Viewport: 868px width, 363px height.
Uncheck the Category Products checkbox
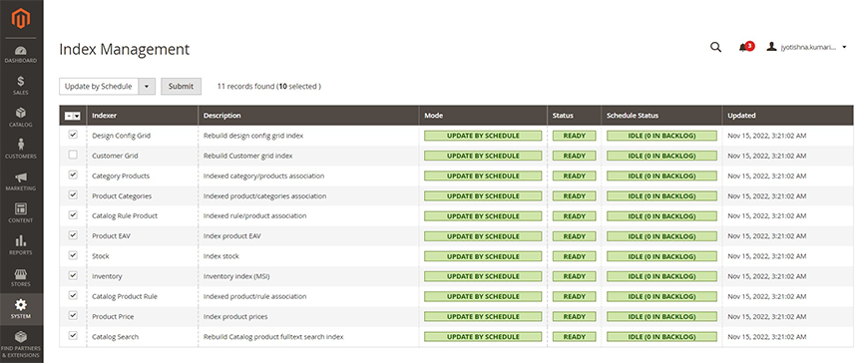pos(73,175)
